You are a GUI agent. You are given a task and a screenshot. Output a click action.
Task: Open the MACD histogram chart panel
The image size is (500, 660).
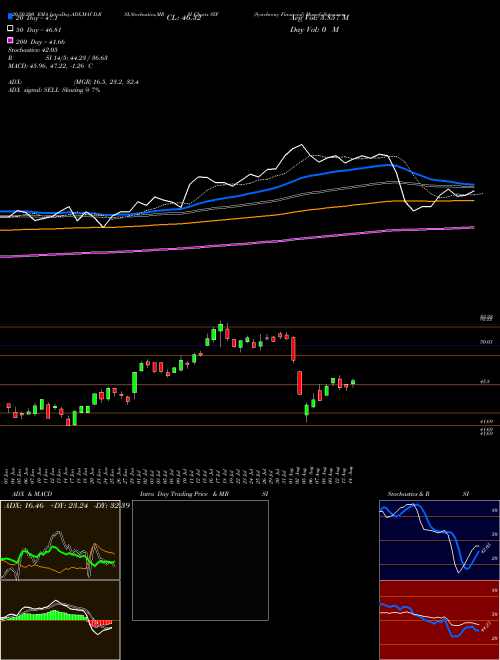tap(60, 620)
